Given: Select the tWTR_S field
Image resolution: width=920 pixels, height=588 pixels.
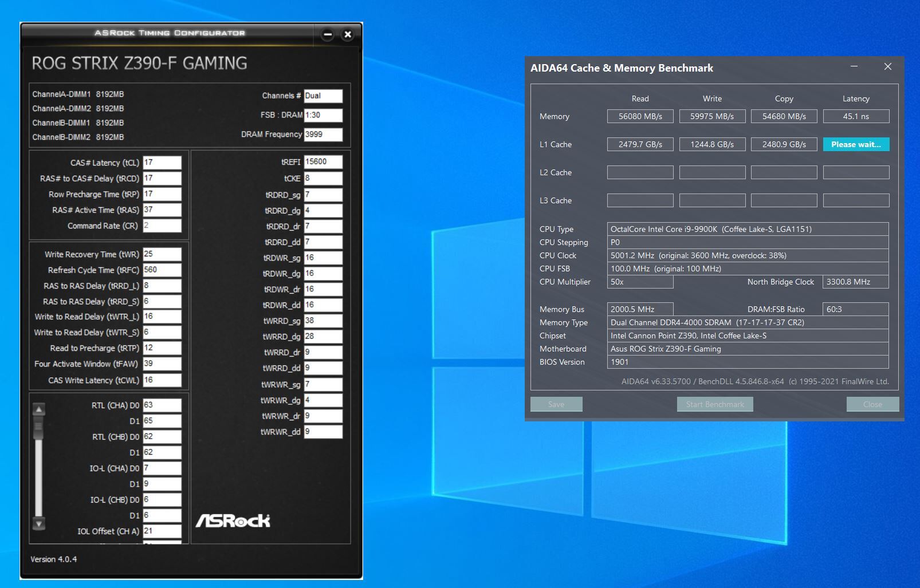Looking at the screenshot, I should click(162, 332).
